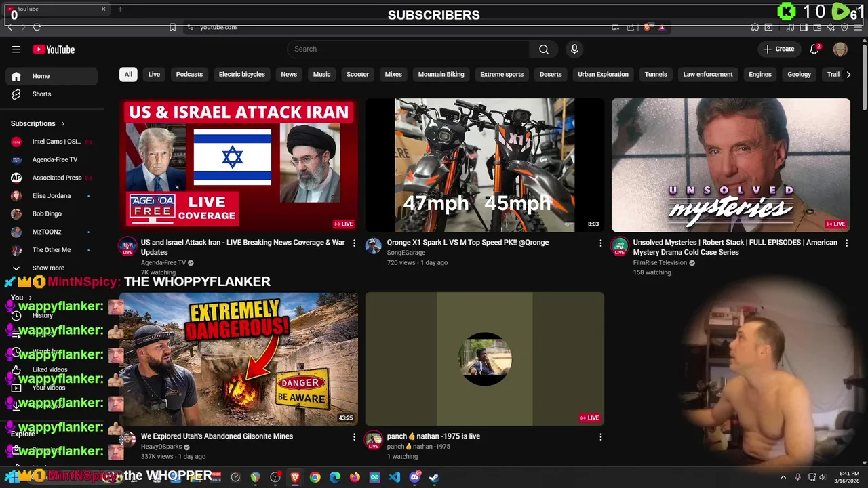
Task: Select the All category chip
Action: point(128,74)
